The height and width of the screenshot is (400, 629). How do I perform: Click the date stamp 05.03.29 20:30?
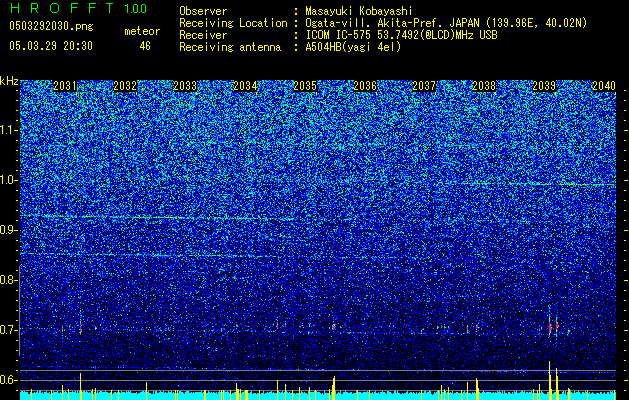pyautogui.click(x=51, y=46)
